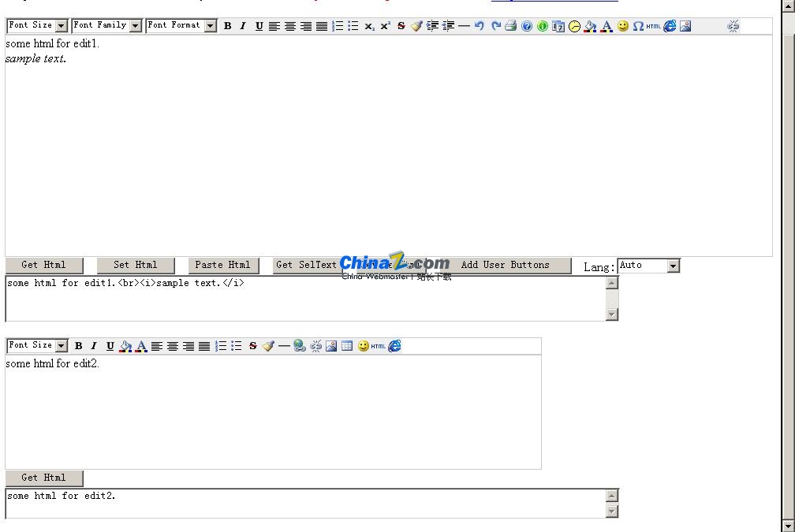Click Get Html button below edit2
The image size is (795, 532).
click(44, 478)
